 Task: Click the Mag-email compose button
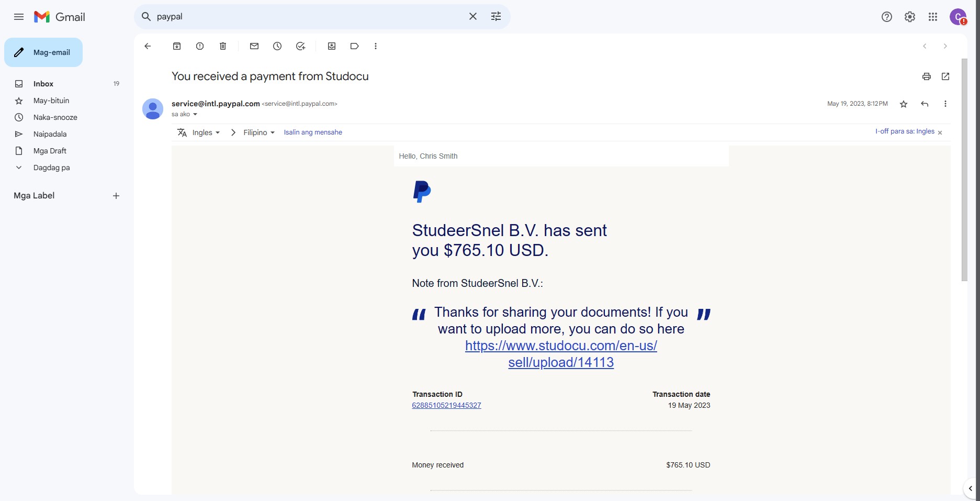[x=43, y=52]
